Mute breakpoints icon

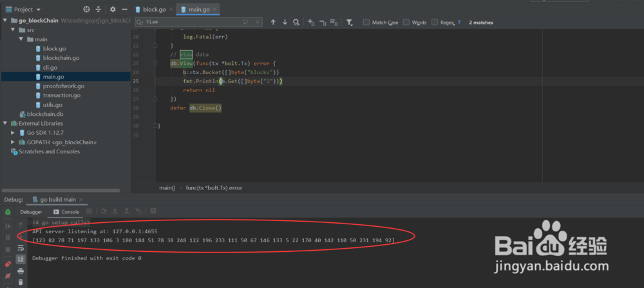coord(8,276)
